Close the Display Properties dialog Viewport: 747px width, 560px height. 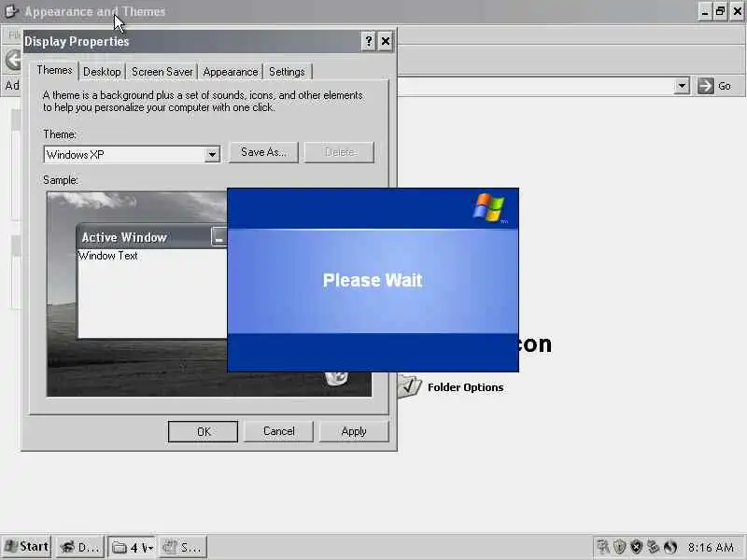point(386,41)
